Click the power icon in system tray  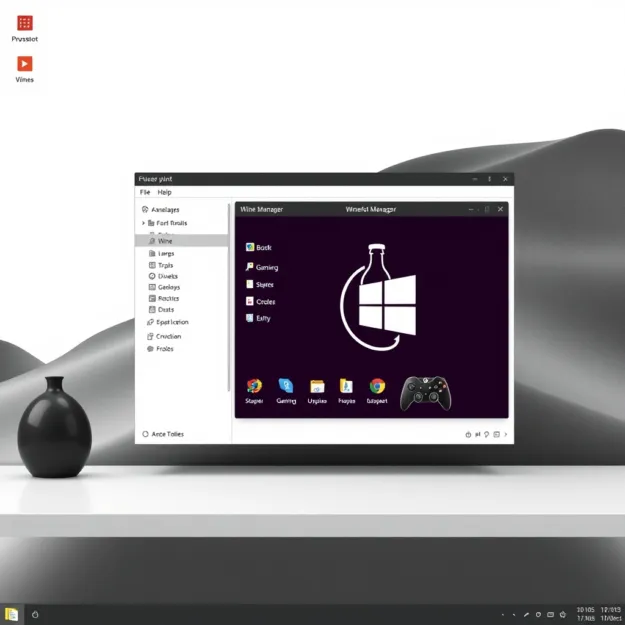coord(563,615)
